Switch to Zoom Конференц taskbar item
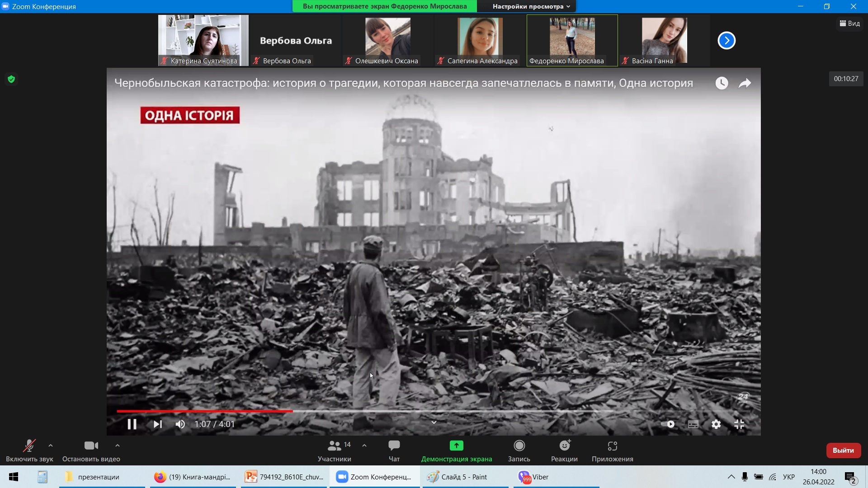868x488 pixels. 375,477
